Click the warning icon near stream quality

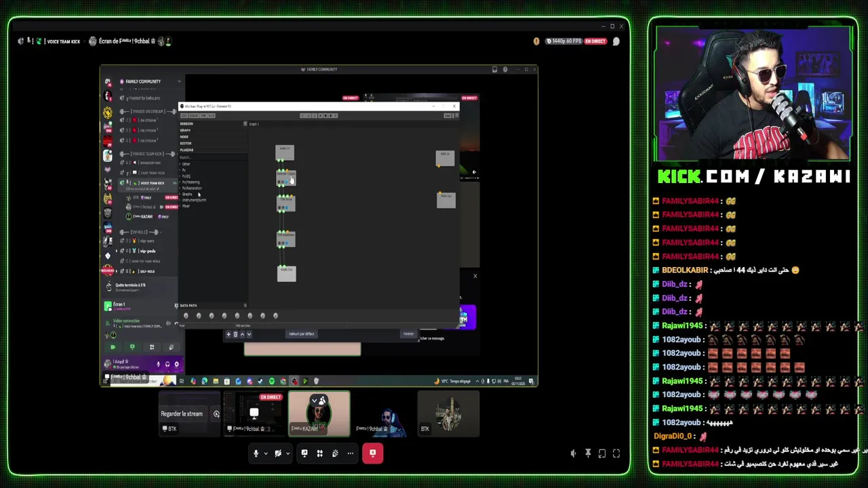point(536,41)
